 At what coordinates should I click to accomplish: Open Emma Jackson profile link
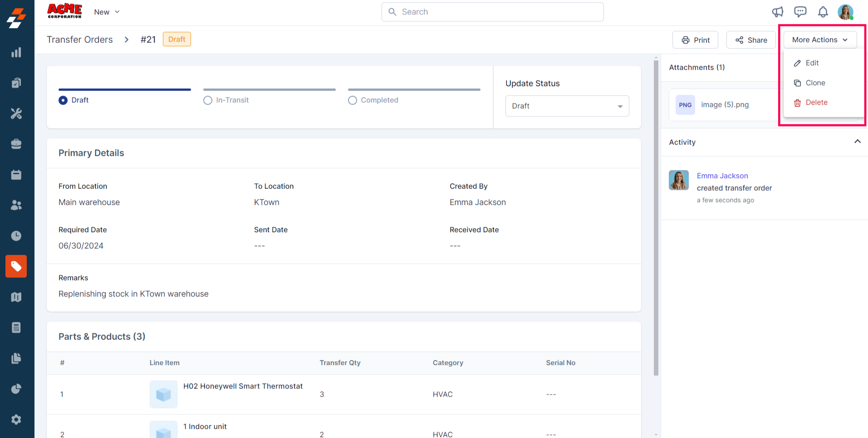click(722, 175)
